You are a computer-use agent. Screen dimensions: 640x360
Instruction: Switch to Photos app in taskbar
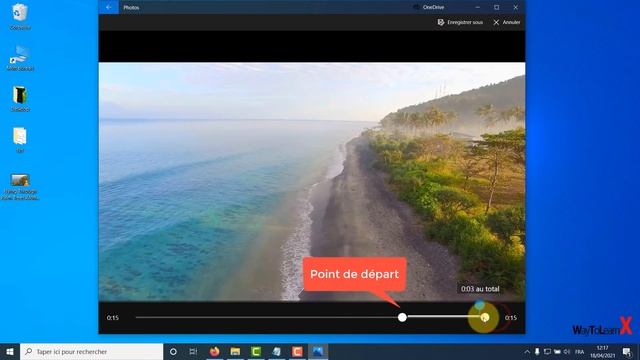click(318, 351)
